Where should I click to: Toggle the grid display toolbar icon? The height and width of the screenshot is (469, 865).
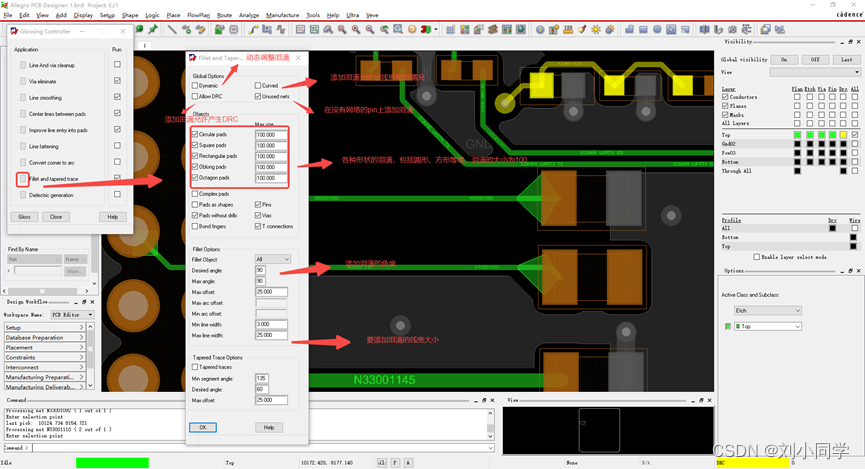coord(451,29)
